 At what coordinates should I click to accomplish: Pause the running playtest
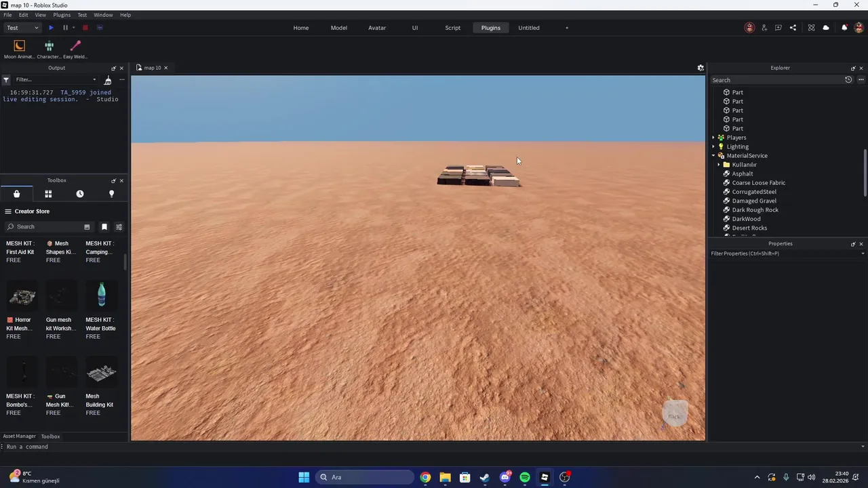65,28
